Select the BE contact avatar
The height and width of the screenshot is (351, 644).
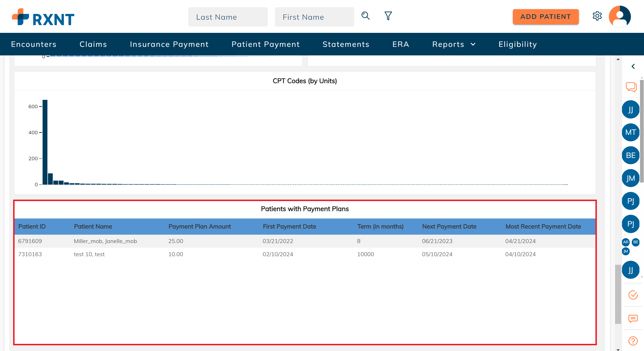point(631,155)
